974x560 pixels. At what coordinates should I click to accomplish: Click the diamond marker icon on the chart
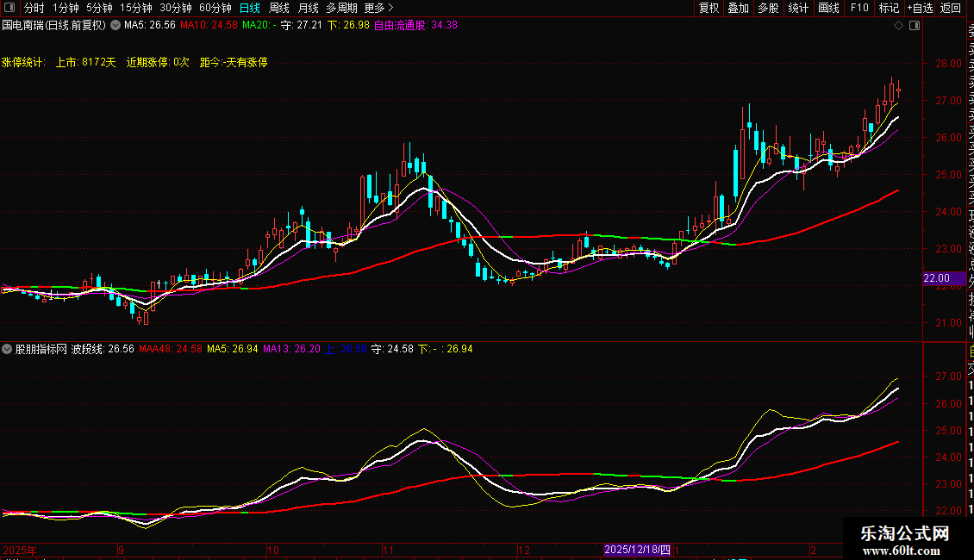click(898, 26)
